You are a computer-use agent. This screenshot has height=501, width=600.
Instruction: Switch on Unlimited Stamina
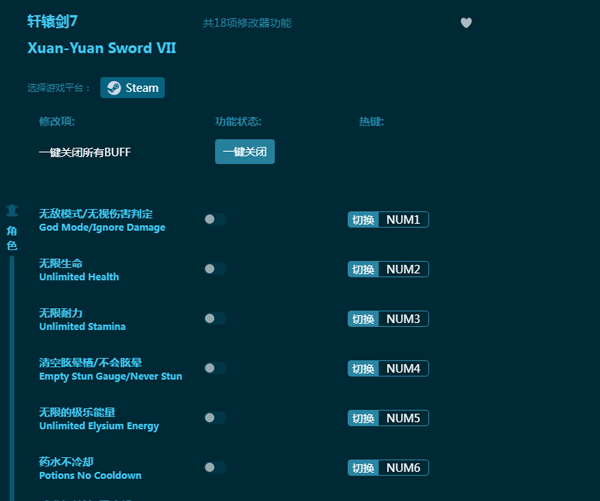[x=214, y=318]
